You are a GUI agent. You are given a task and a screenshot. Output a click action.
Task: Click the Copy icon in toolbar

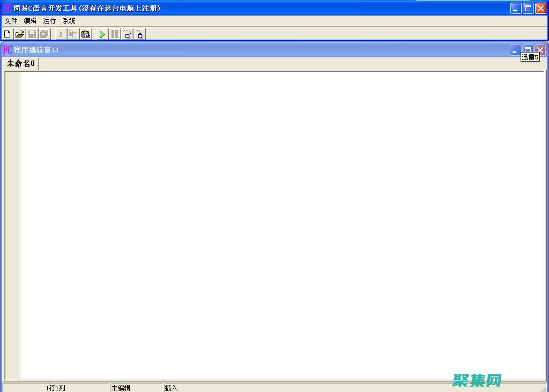click(x=73, y=34)
